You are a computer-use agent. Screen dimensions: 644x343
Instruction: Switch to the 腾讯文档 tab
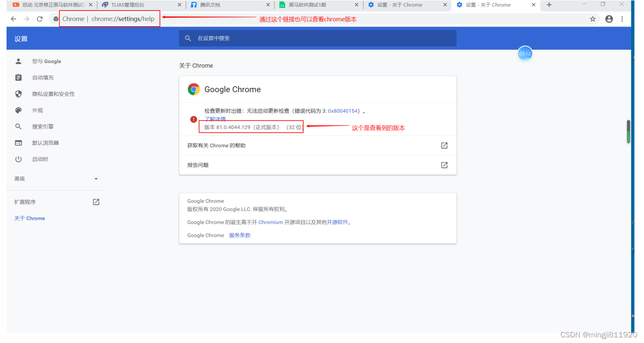pyautogui.click(x=230, y=5)
